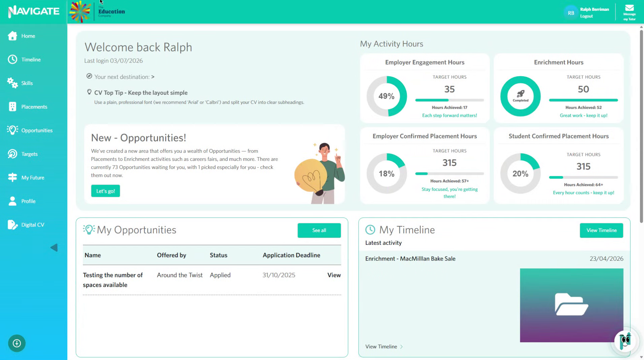Screen dimensions: 644x360
Task: Click the Enrichment Hours progress bar
Action: (583, 100)
